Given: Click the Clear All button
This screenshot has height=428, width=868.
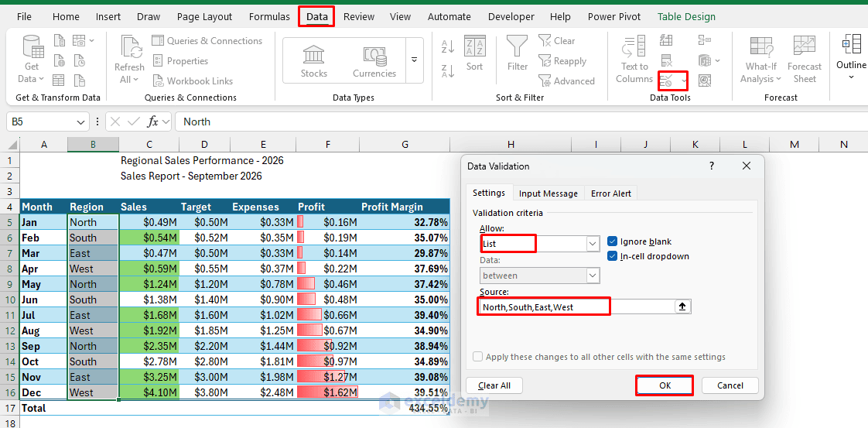Looking at the screenshot, I should [x=494, y=385].
